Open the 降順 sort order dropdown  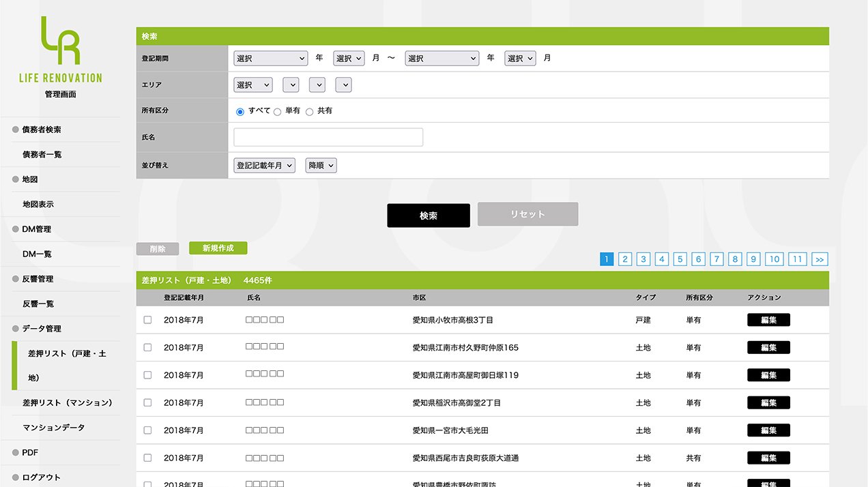[321, 166]
